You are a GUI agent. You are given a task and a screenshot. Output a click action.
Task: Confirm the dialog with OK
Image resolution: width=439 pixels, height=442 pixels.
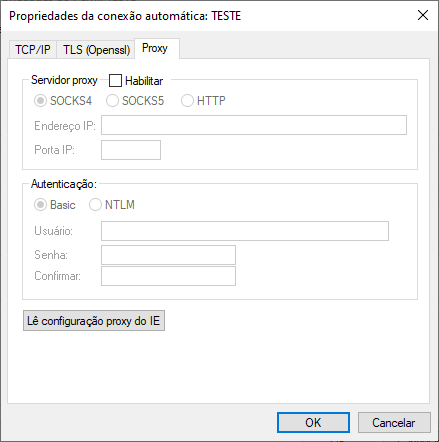[313, 423]
